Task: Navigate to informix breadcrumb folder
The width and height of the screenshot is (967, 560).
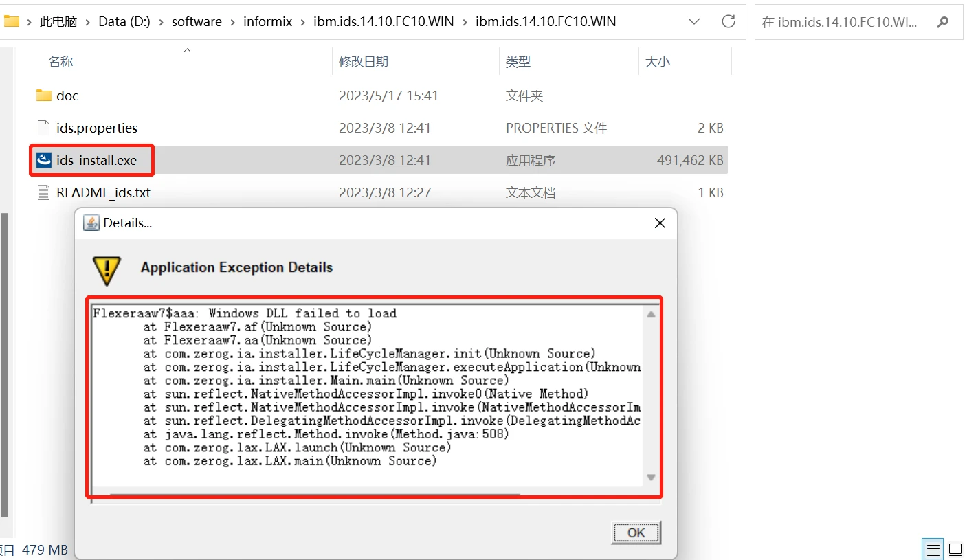Action: (268, 22)
